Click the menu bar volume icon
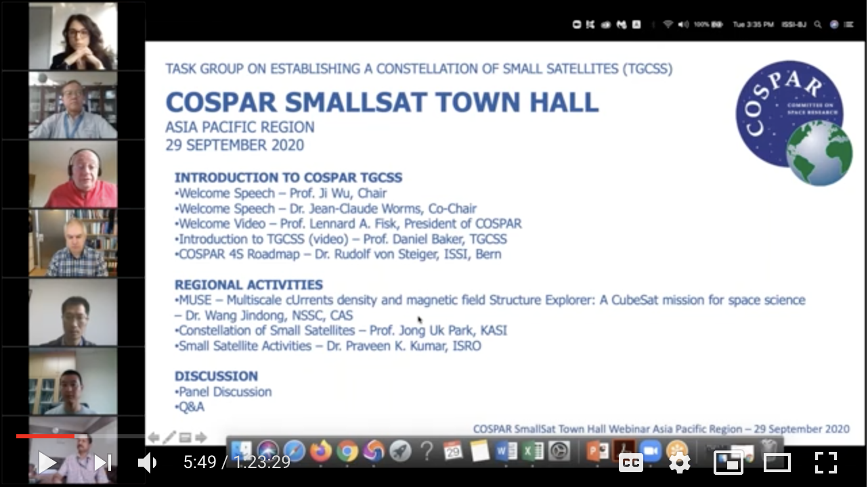This screenshot has height=487, width=868. point(683,24)
